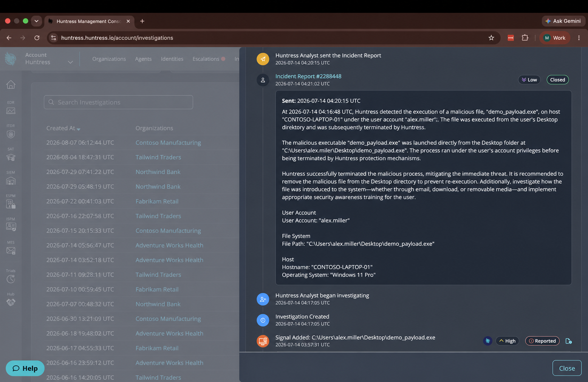
Task: Click the orange Signal Added monitor icon
Action: [x=263, y=341]
